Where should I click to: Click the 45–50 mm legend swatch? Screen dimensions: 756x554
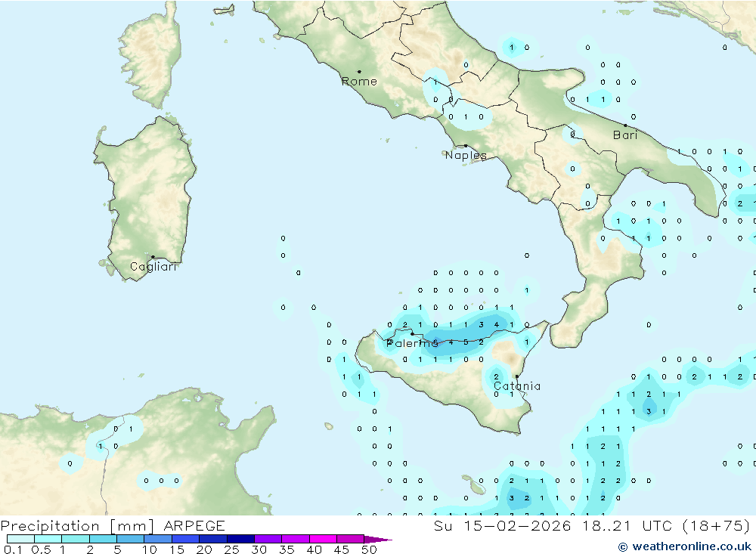[x=351, y=539]
